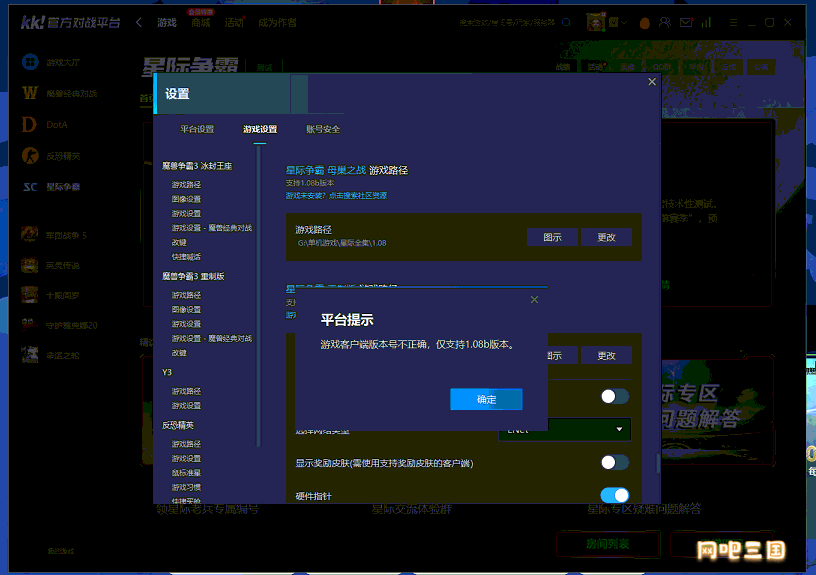Open 成为作者 in the top navigation
Viewport: 816px width, 575px height.
(x=277, y=23)
